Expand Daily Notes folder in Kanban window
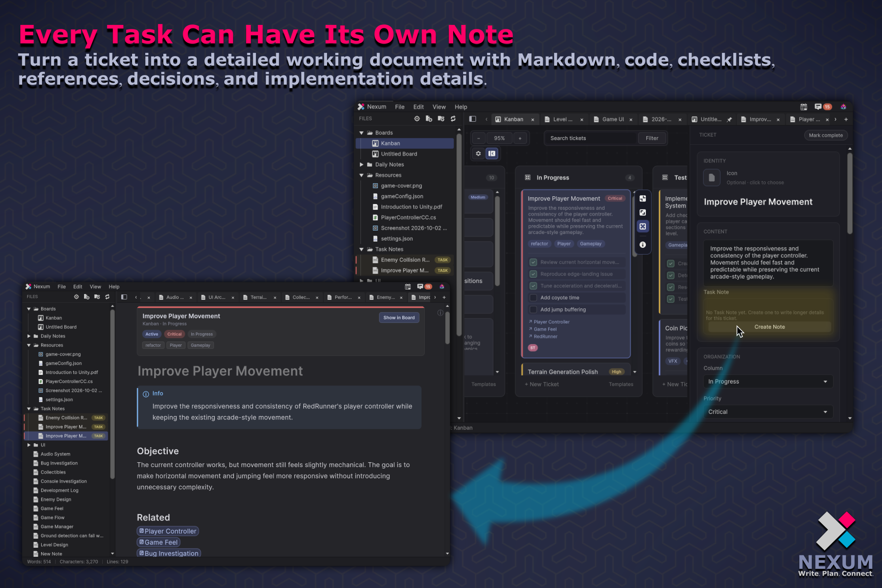 pyautogui.click(x=361, y=165)
